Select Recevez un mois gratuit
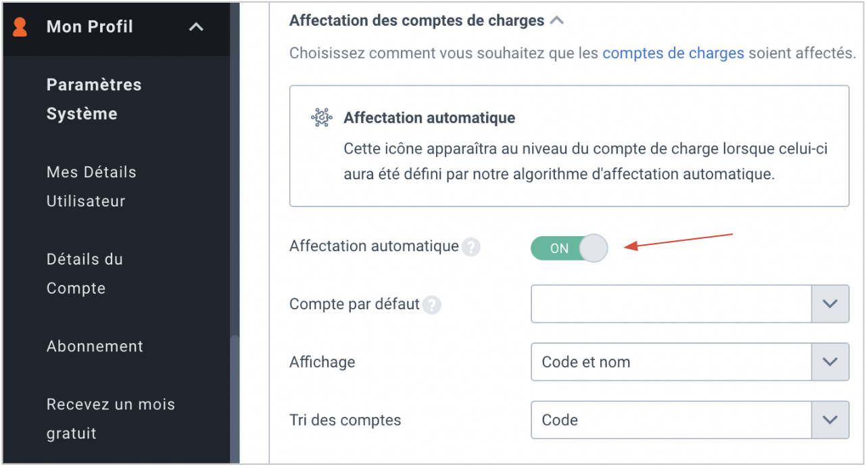 (111, 419)
